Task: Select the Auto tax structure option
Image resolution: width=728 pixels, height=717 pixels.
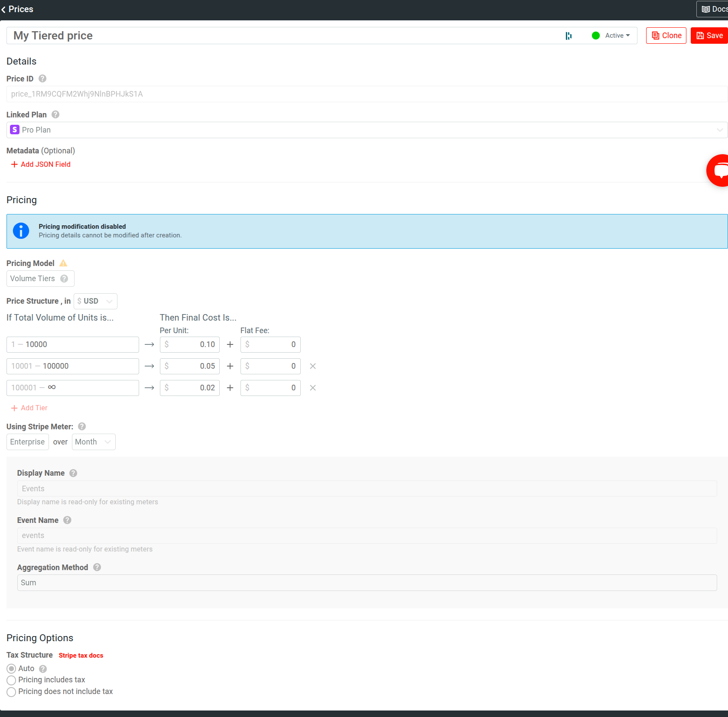Action: tap(12, 668)
